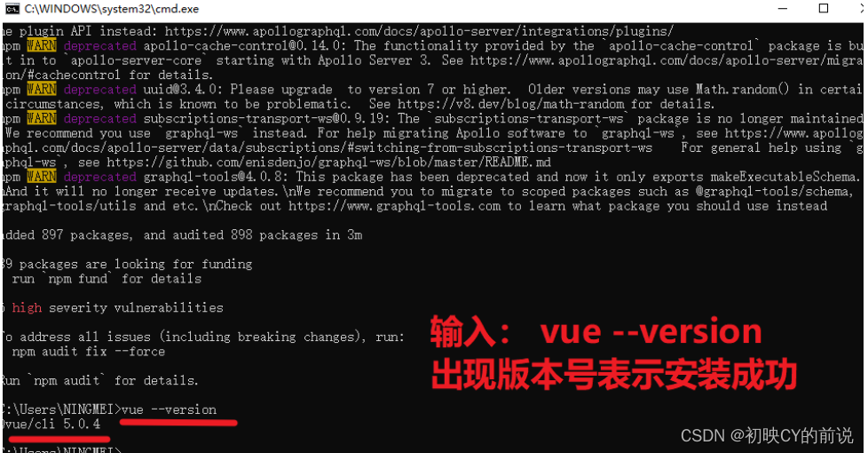The image size is (868, 453).
Task: Click the purple deprecated label for subscriptions-transport-ws
Action: (x=99, y=118)
